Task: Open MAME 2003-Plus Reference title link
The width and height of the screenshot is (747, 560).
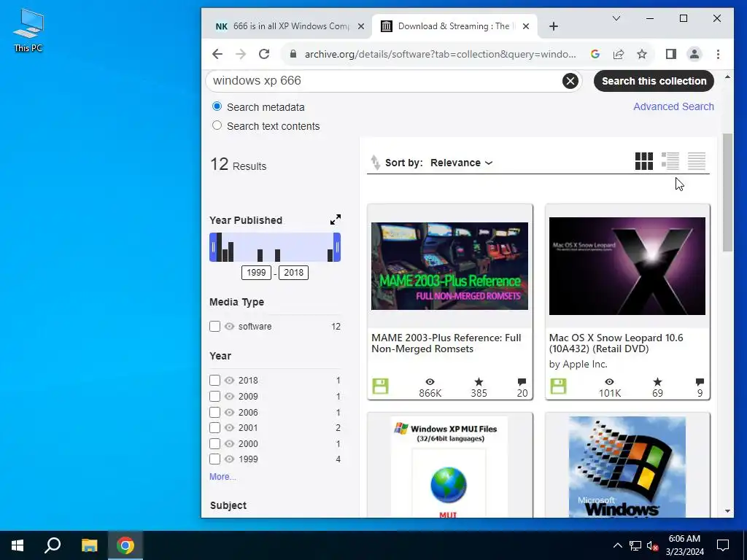Action: (446, 343)
